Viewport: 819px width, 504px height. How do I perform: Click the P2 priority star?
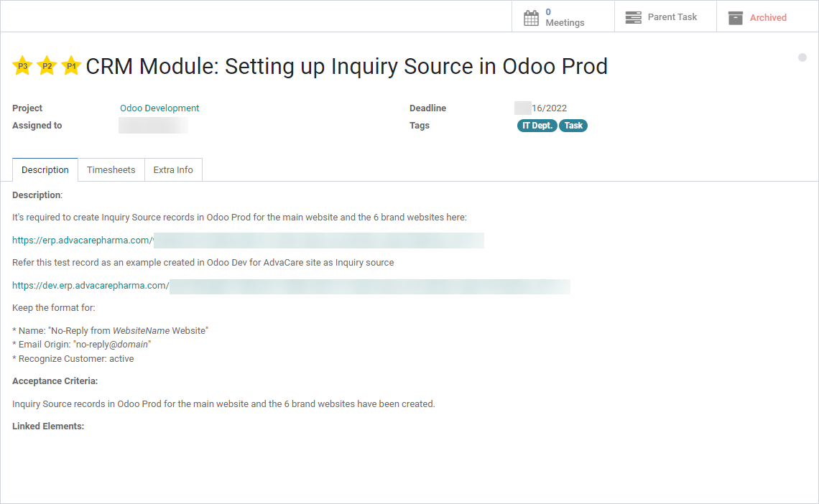[x=47, y=66]
